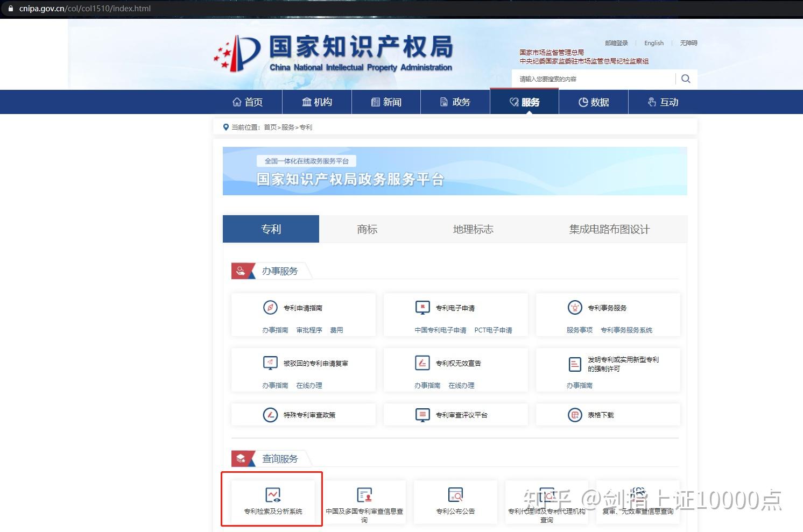Click the 专利公布公告 label
This screenshot has width=803, height=532.
[x=455, y=511]
